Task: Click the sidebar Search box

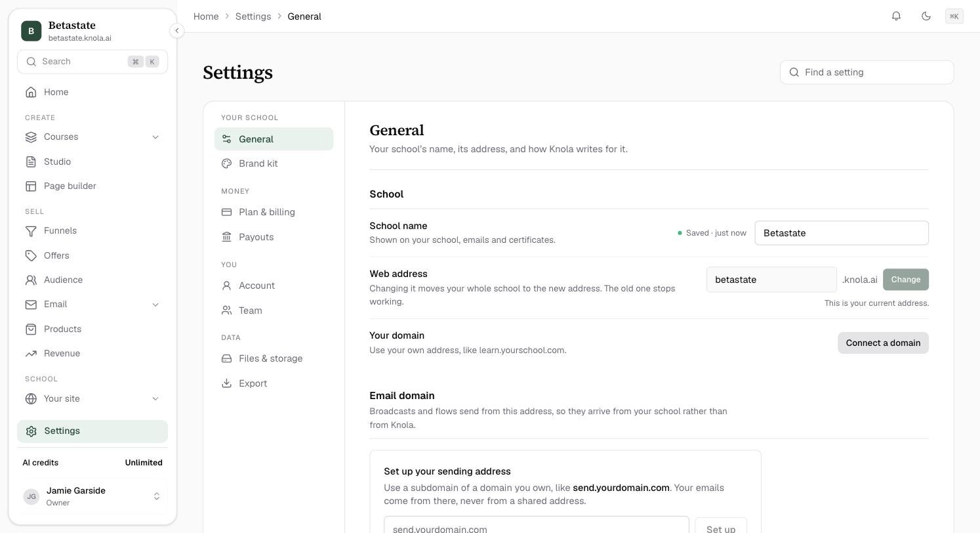Action: point(92,62)
